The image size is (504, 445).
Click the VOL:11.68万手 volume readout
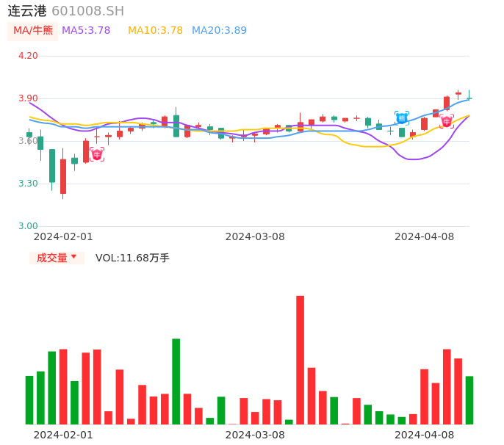132,258
